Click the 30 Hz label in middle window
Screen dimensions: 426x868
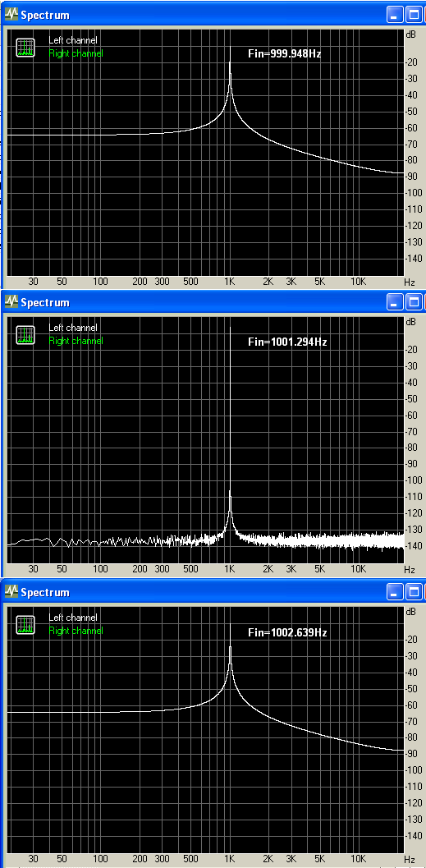33,569
